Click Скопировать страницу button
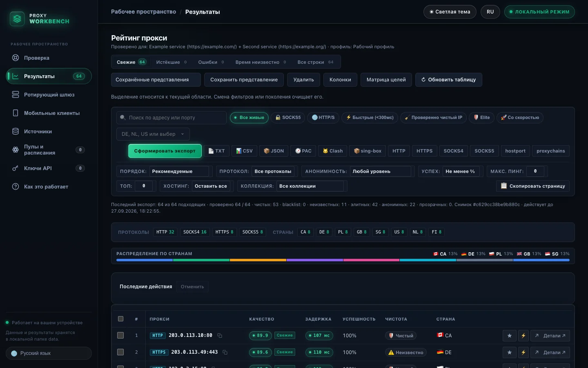The width and height of the screenshot is (588, 368). tap(533, 186)
